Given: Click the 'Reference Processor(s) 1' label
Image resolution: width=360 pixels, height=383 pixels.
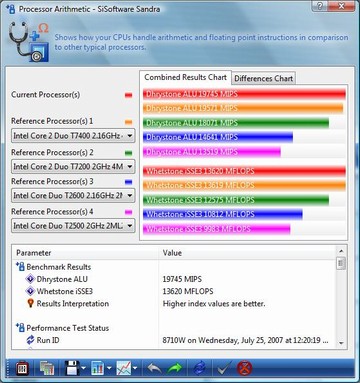Looking at the screenshot, I should (x=52, y=121).
